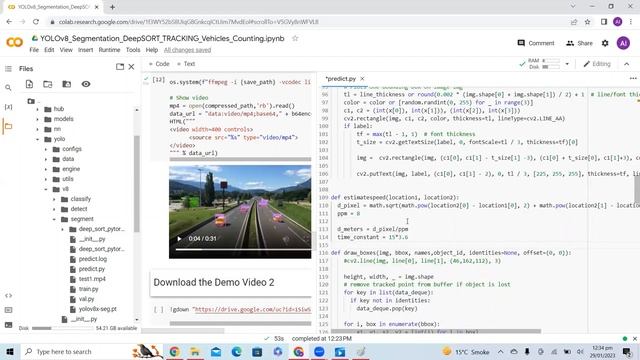Open find and replace search icon
Image resolution: width=640 pixels, height=360 pixels.
click(x=8, y=87)
